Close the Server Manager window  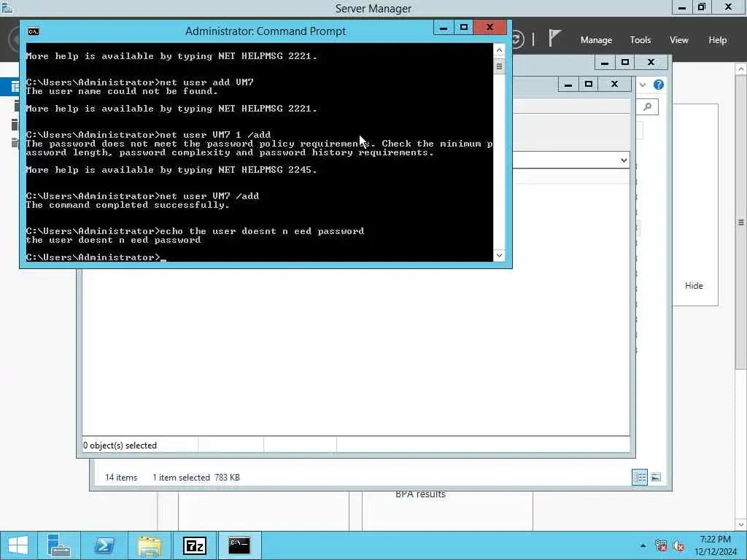click(729, 7)
